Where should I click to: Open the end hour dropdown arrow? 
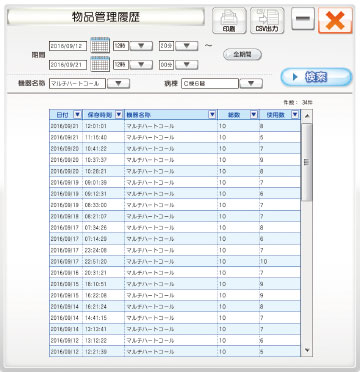(x=141, y=64)
